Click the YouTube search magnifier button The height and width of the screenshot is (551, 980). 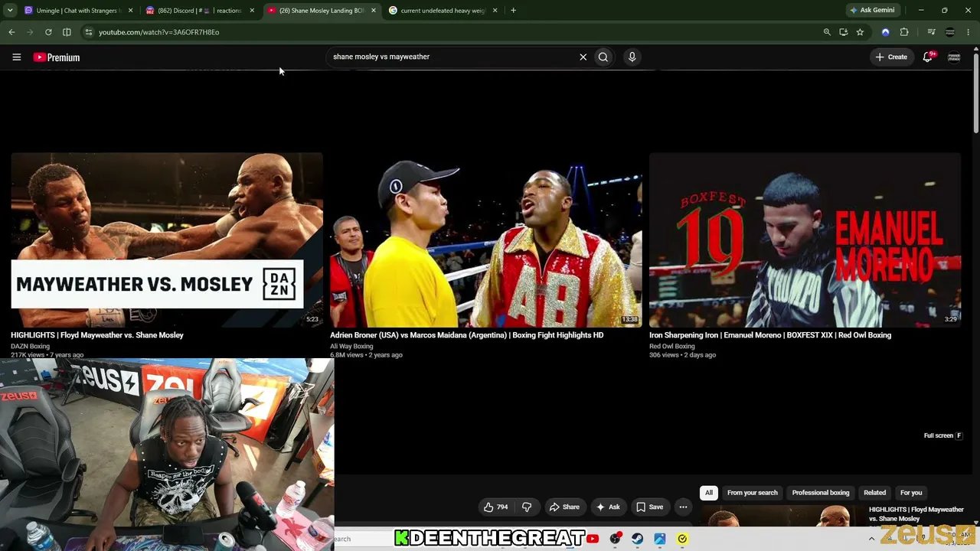603,57
